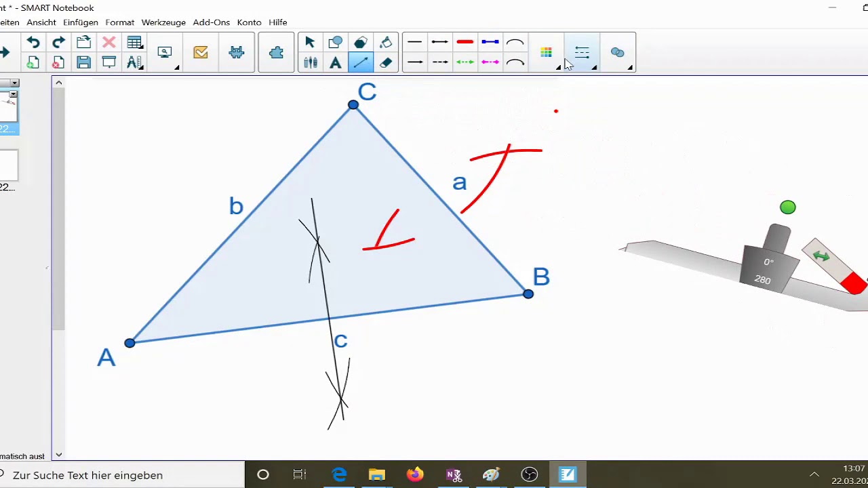Select vertex point A of triangle
Screen dimensions: 868x488
coord(130,343)
